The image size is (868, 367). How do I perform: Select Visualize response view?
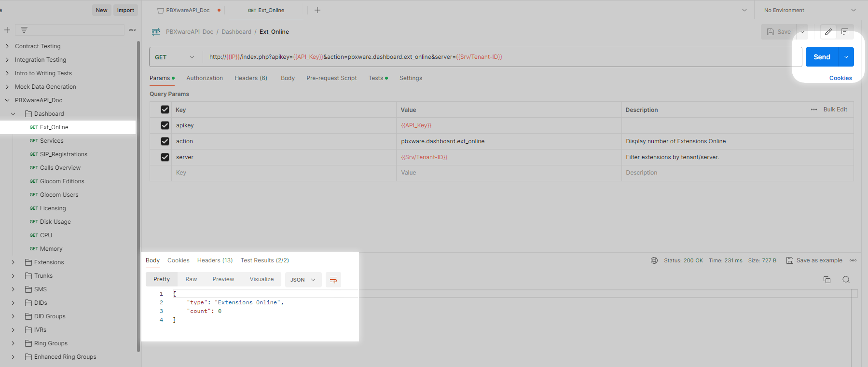[262, 279]
